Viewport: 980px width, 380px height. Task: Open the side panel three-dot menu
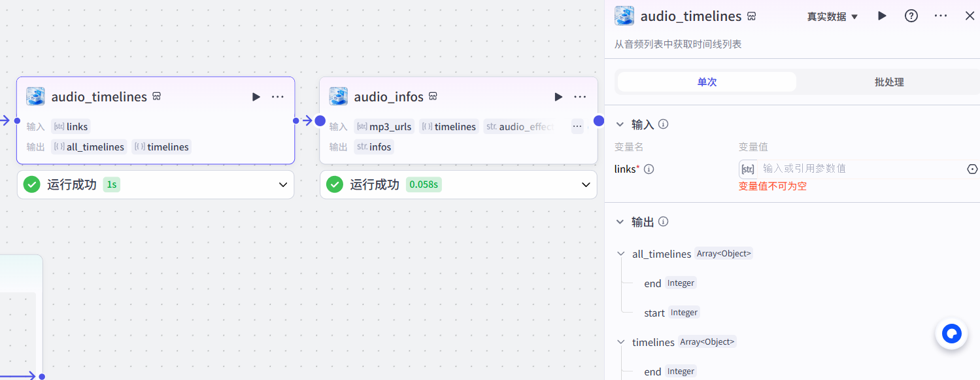(x=941, y=16)
